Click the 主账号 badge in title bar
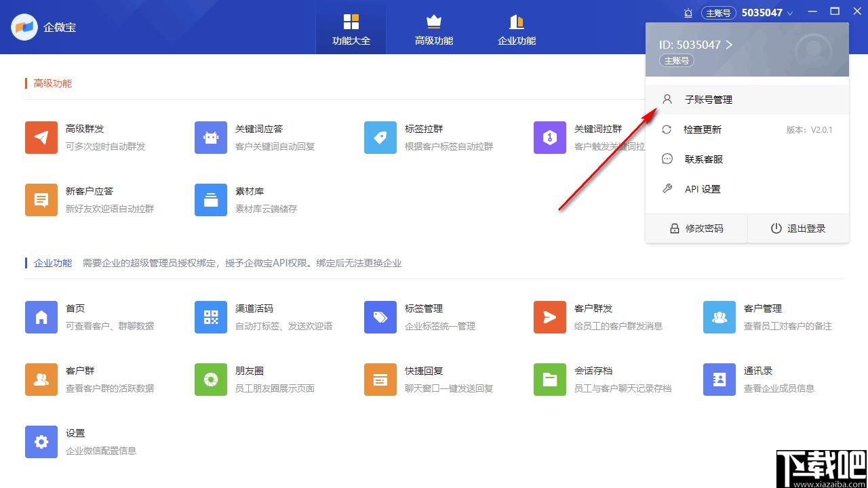The image size is (868, 488). point(719,13)
